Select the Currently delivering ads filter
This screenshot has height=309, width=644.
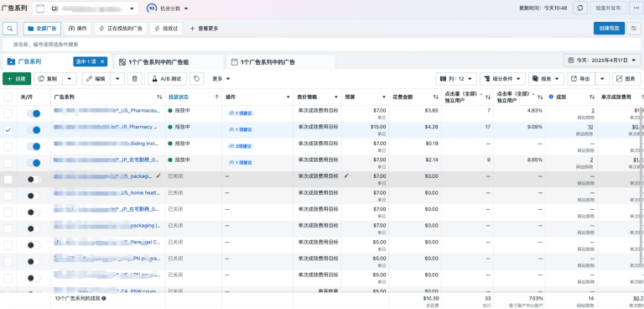coord(121,29)
